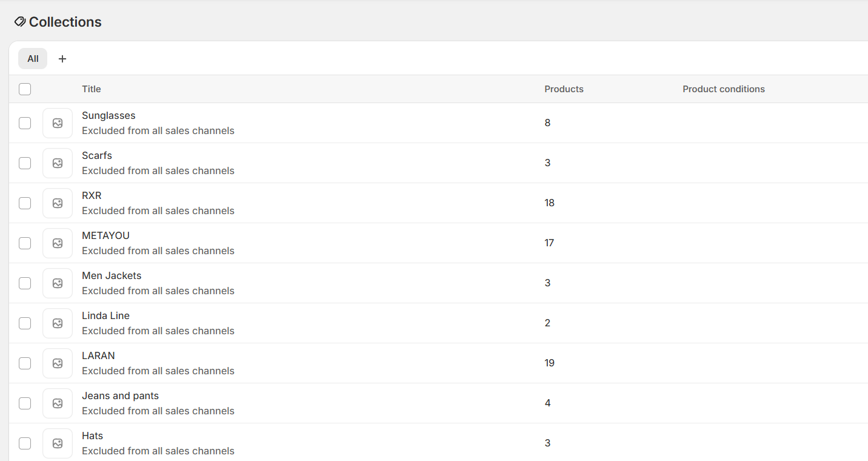Click the Collections tag icon in header
The width and height of the screenshot is (868, 461).
(20, 22)
